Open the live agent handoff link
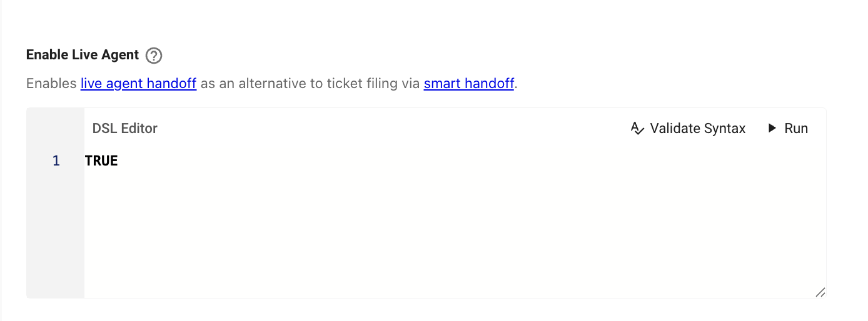This screenshot has width=868, height=321. (x=138, y=83)
